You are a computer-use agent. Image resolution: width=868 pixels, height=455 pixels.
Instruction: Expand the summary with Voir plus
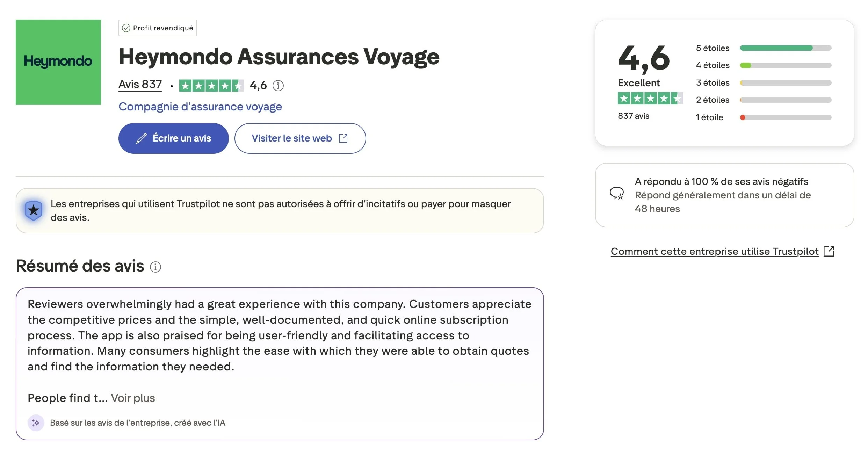click(133, 398)
